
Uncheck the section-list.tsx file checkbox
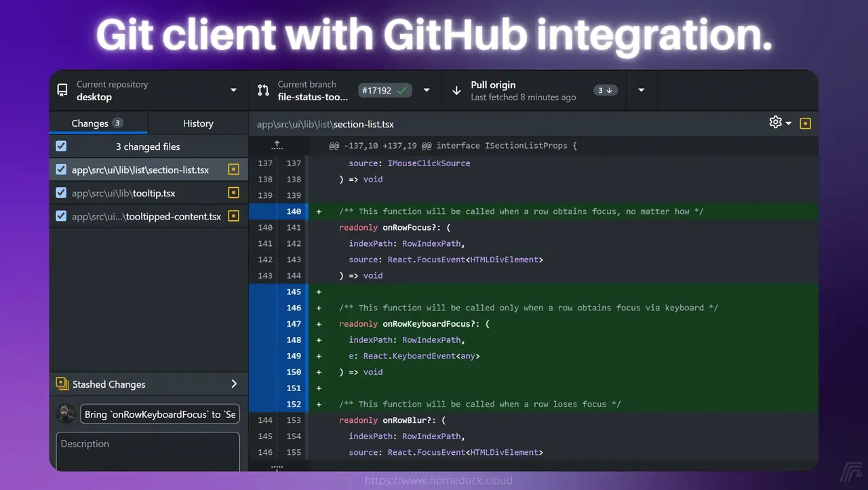click(61, 169)
